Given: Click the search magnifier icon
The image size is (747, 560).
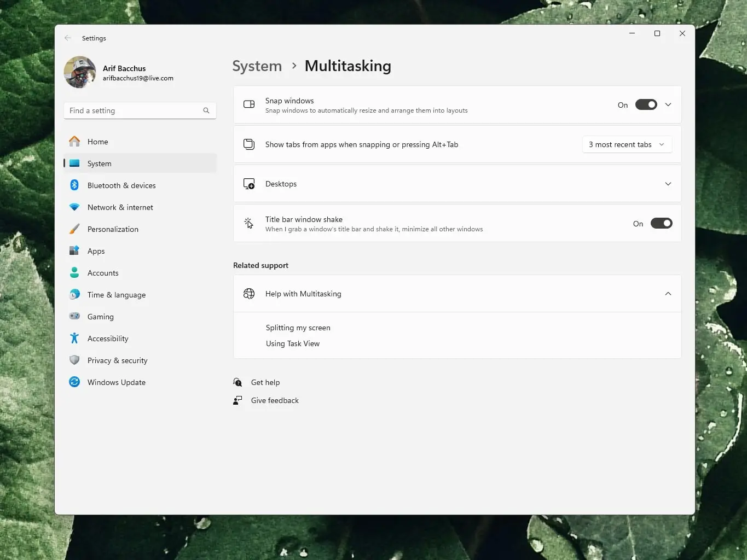Looking at the screenshot, I should coord(206,110).
